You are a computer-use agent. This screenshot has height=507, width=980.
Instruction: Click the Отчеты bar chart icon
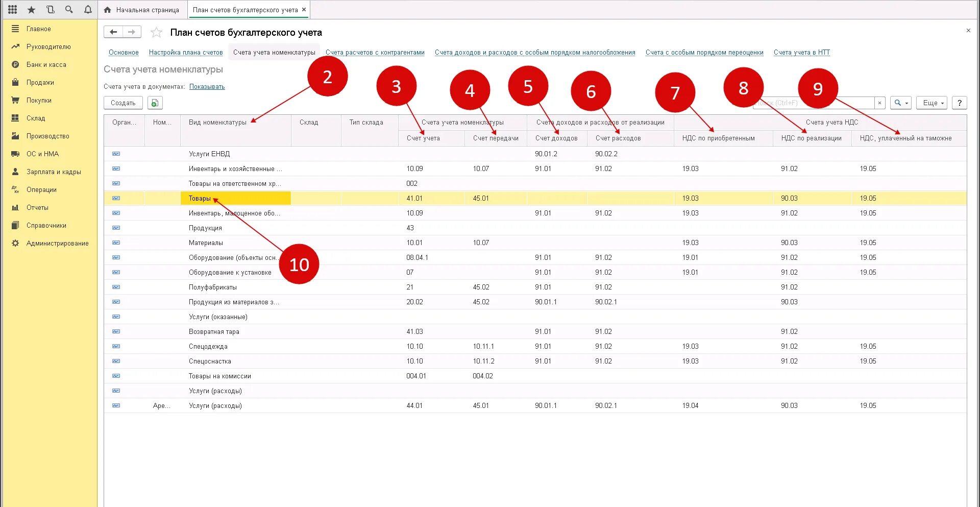15,207
